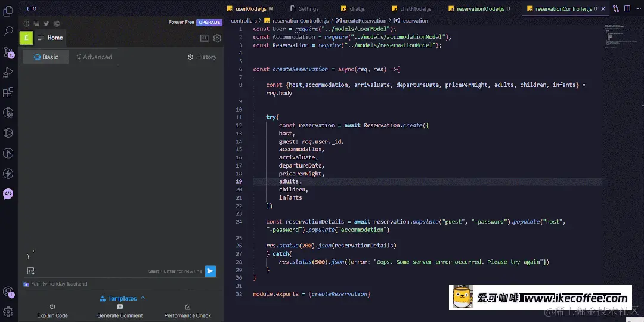This screenshot has height=322, width=644.
Task: Switch to the userModel.js tab
Action: pyautogui.click(x=250, y=8)
